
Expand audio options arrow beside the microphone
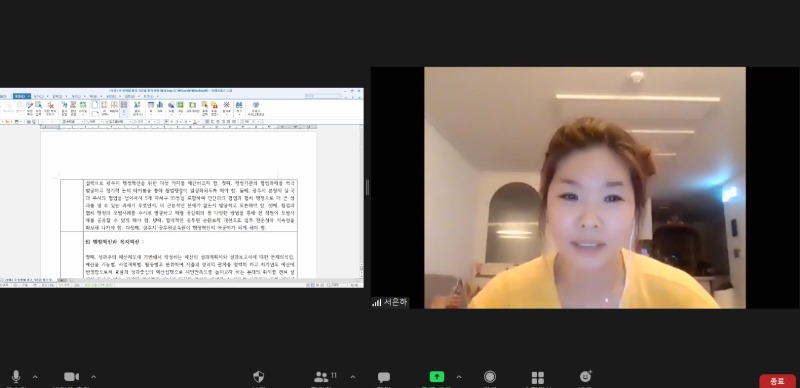(35, 377)
